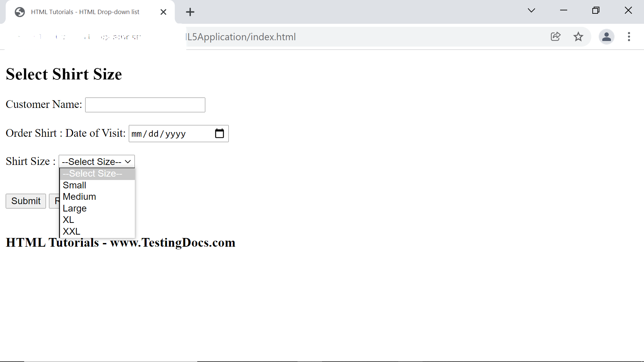
Task: Click the Submit button
Action: [x=26, y=201]
